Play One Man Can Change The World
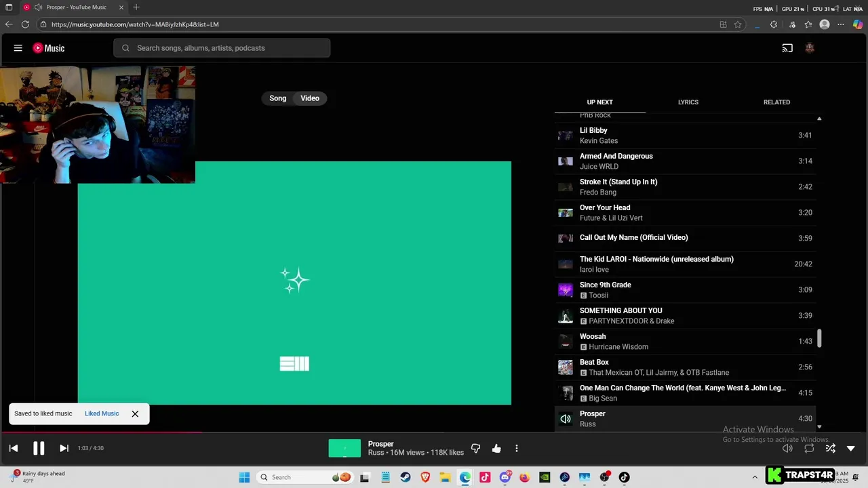The height and width of the screenshot is (488, 868). [685, 393]
